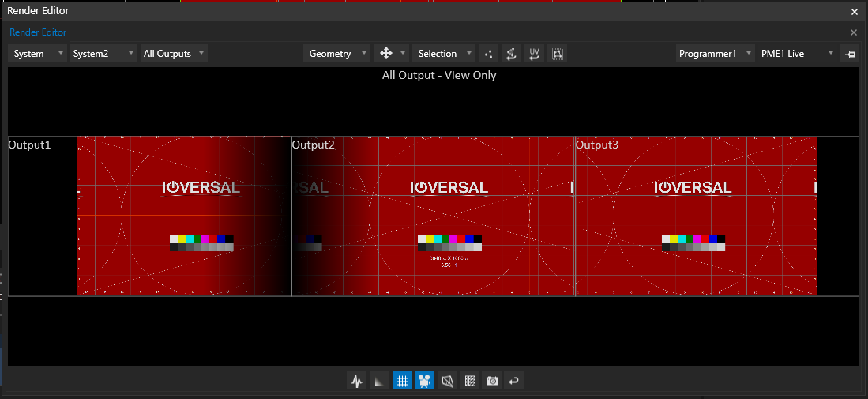This screenshot has width=868, height=399.
Task: Click the All Output - View Only text
Action: [439, 75]
